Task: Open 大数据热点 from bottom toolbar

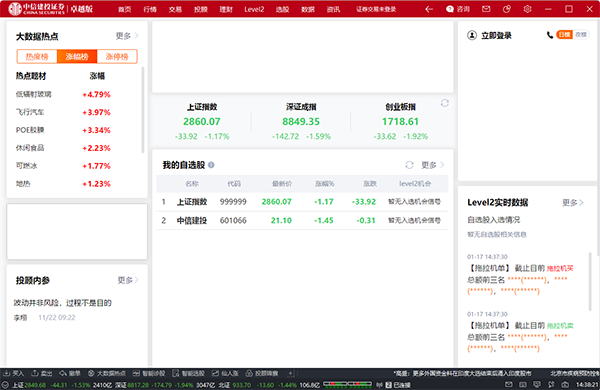Action: pyautogui.click(x=107, y=373)
